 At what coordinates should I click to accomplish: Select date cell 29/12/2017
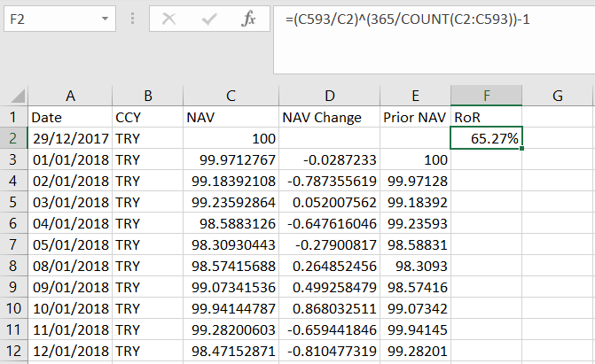pos(70,138)
